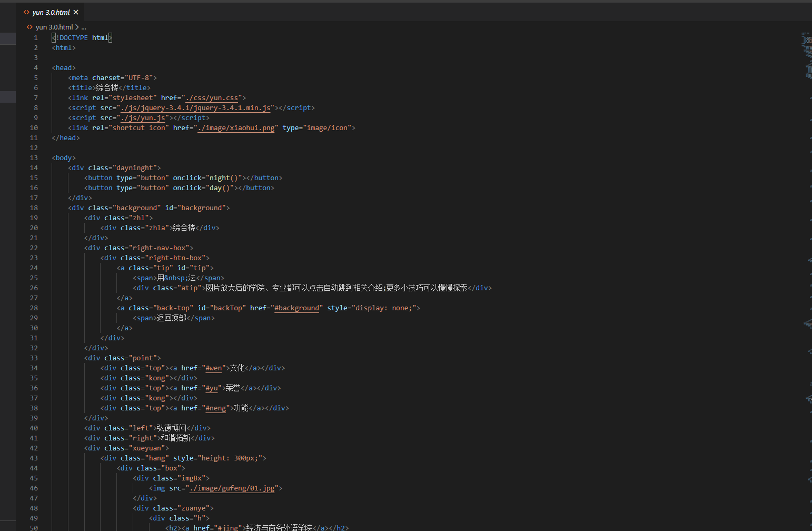The width and height of the screenshot is (812, 531).
Task: Follow the ./js/yun.js script path
Action: pyautogui.click(x=143, y=118)
